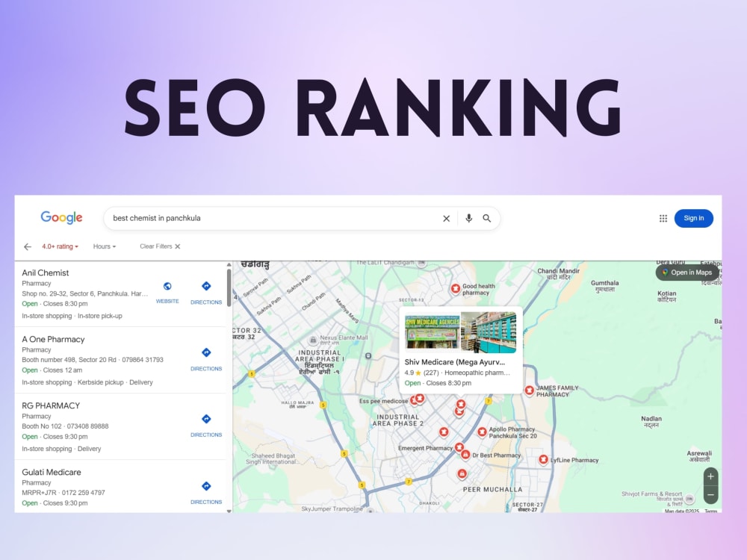This screenshot has height=560, width=747.
Task: Click Open in Maps button
Action: pyautogui.click(x=687, y=273)
